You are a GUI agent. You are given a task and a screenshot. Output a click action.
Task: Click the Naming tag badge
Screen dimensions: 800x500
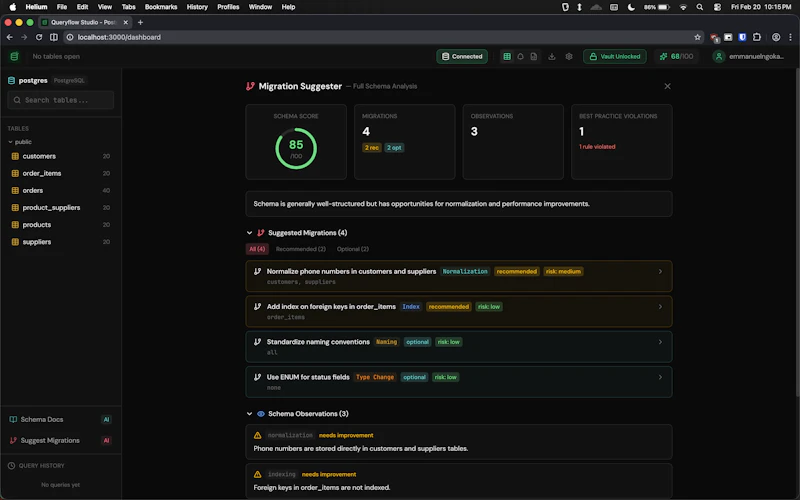(386, 342)
